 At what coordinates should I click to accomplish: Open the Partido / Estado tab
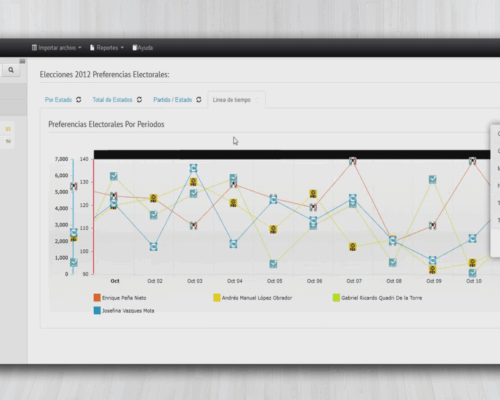[173, 100]
